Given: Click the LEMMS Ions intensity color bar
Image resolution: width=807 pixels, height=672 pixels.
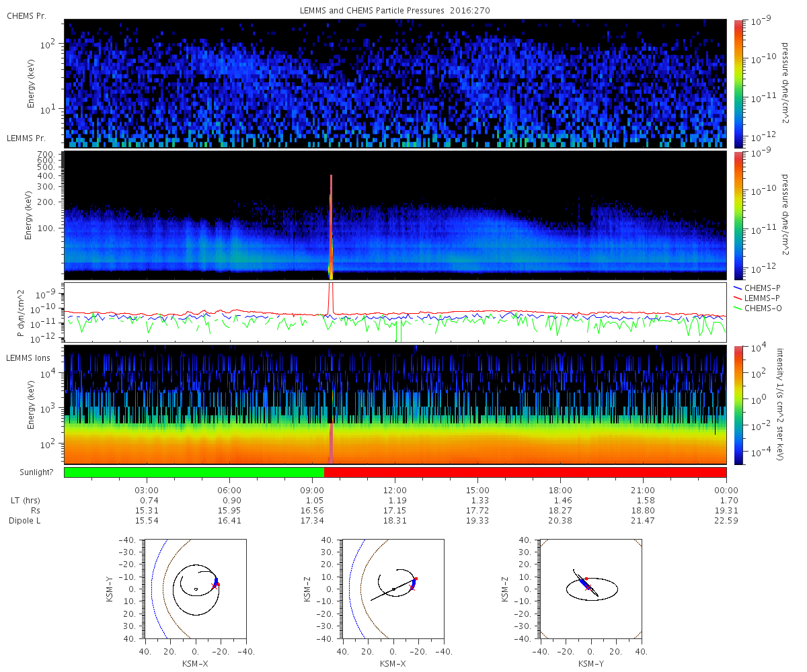Looking at the screenshot, I should point(737,405).
